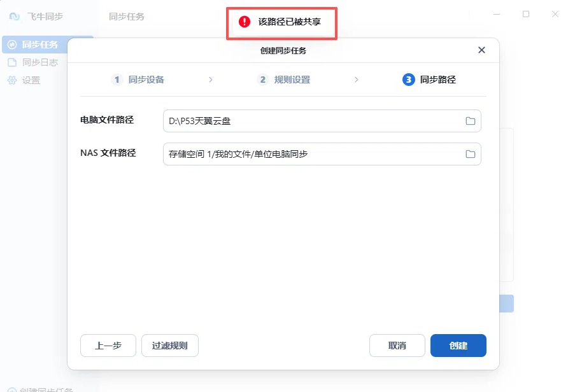561x392 pixels.
Task: Close the 创建同步任务 dialog
Action: pos(481,50)
